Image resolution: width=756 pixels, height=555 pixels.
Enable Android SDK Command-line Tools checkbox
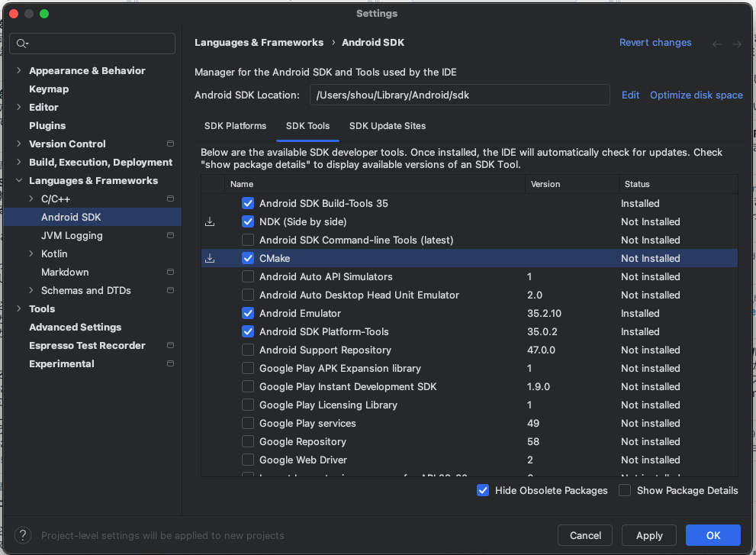tap(248, 240)
